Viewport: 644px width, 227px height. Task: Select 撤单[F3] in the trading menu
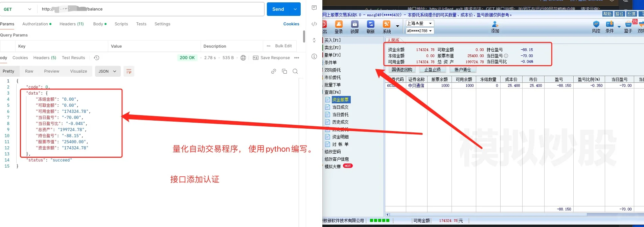click(332, 55)
